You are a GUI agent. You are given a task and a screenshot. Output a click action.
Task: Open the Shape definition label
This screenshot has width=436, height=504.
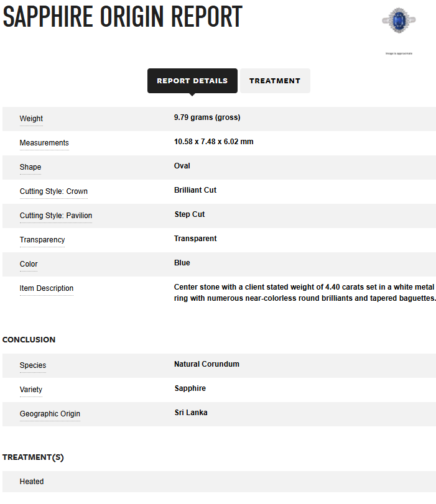point(30,167)
